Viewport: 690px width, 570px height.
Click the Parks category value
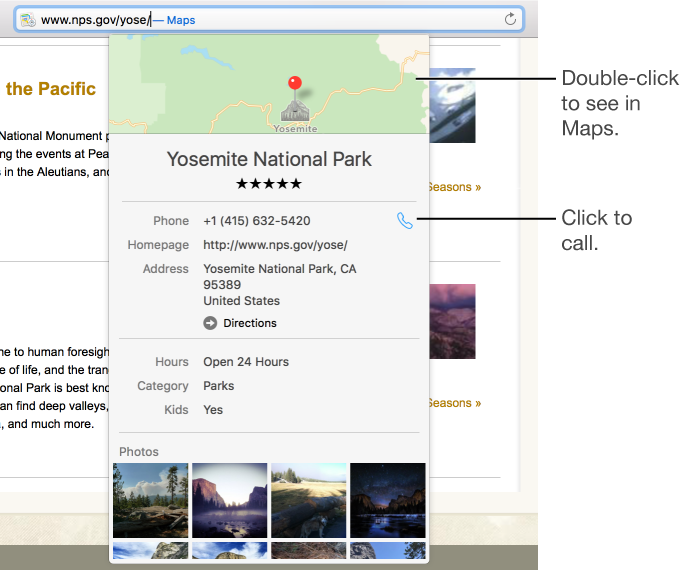(x=218, y=386)
